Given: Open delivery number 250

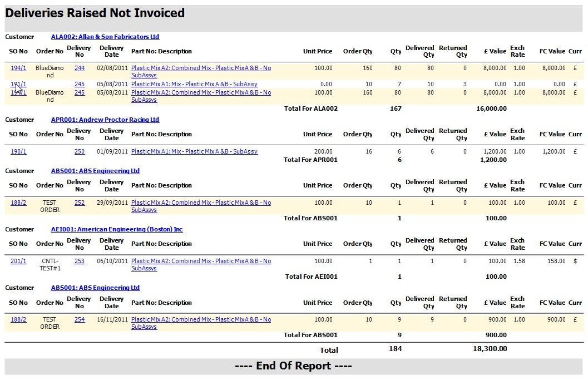Looking at the screenshot, I should pos(80,151).
